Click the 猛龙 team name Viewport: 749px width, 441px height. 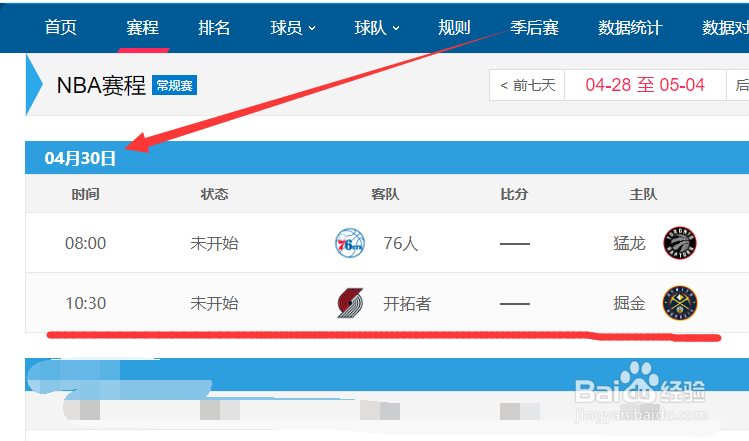(x=630, y=243)
